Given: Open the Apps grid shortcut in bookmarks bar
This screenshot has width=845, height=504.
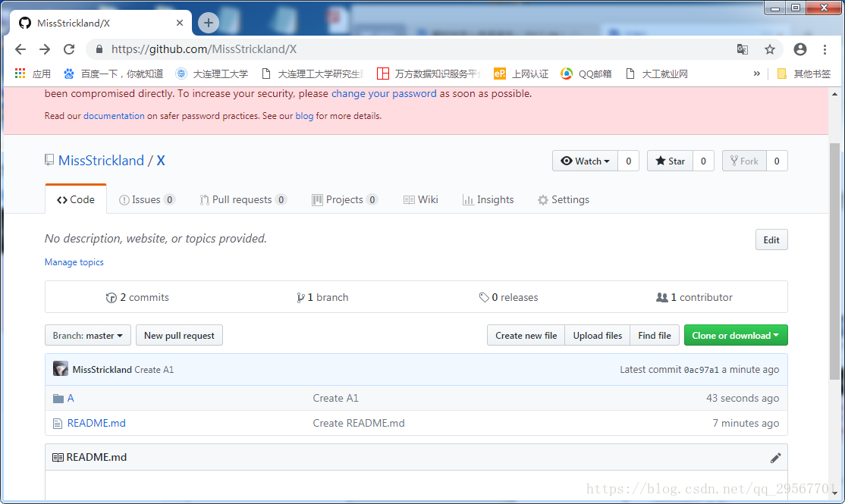Looking at the screenshot, I should pos(33,74).
